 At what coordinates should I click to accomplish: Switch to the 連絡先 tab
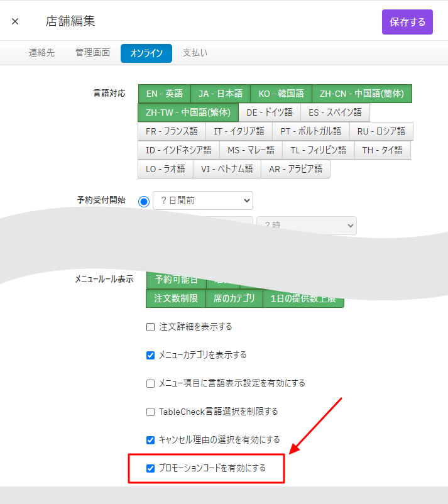[41, 53]
